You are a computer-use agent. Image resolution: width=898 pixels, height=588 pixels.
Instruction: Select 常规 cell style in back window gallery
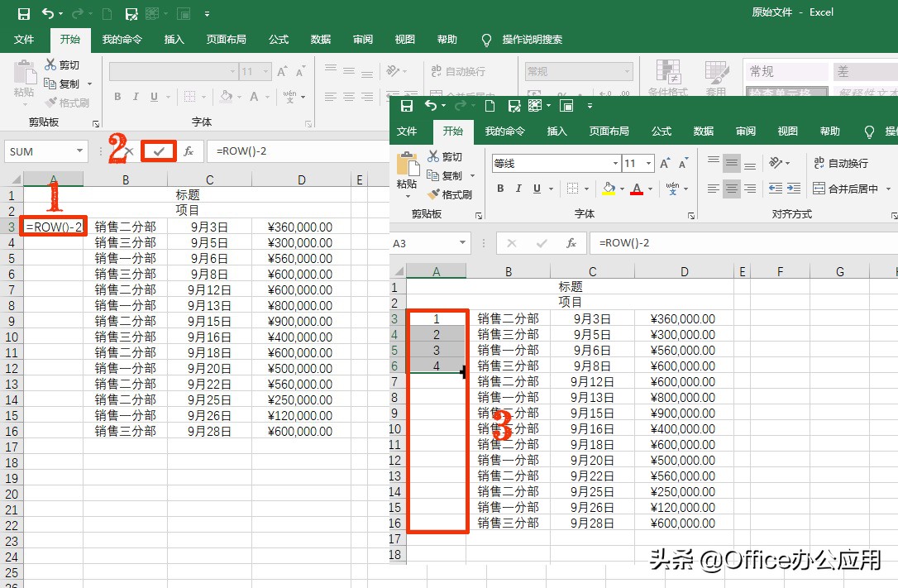click(787, 72)
